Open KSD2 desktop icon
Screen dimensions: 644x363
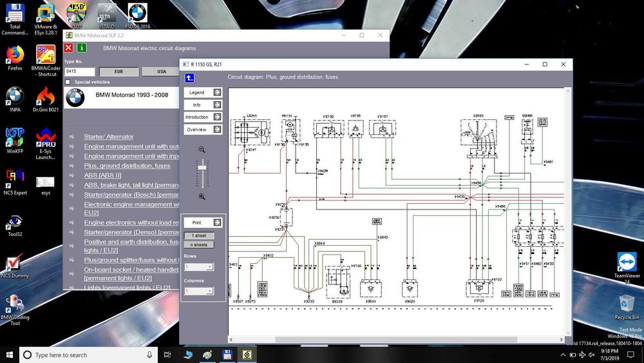pos(77,17)
